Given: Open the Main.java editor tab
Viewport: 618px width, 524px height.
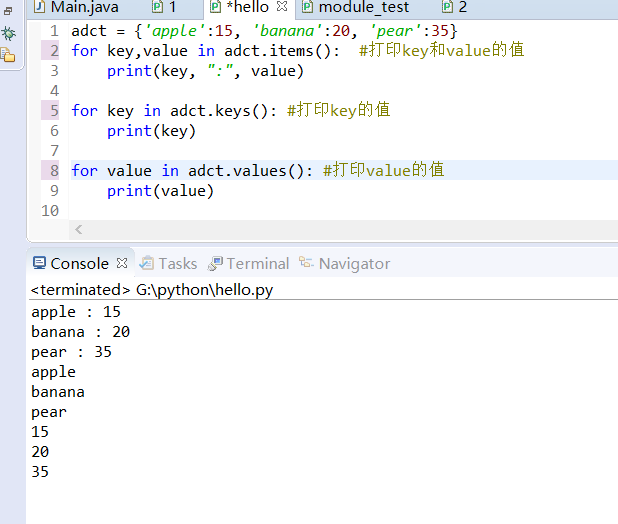Looking at the screenshot, I should (76, 7).
